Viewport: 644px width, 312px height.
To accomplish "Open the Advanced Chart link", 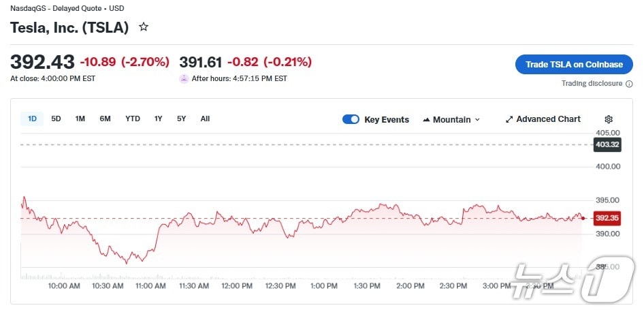I will (548, 119).
